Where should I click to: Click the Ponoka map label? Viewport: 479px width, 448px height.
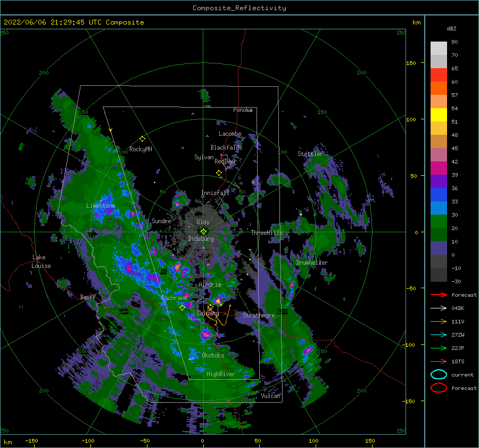point(243,110)
